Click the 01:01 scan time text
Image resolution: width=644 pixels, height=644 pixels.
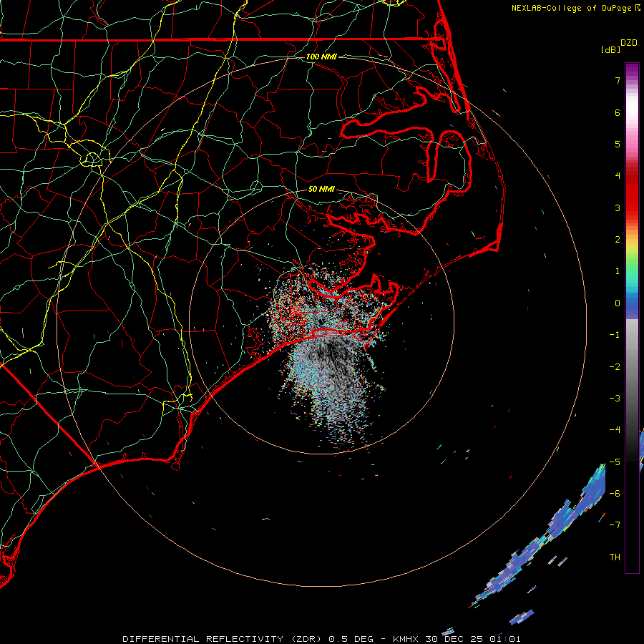505,639
